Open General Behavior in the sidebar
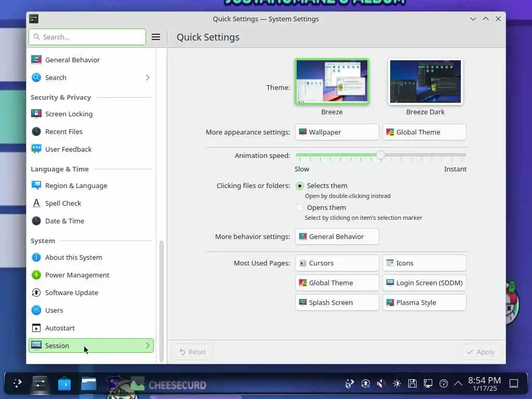The height and width of the screenshot is (399, 532). click(x=91, y=60)
